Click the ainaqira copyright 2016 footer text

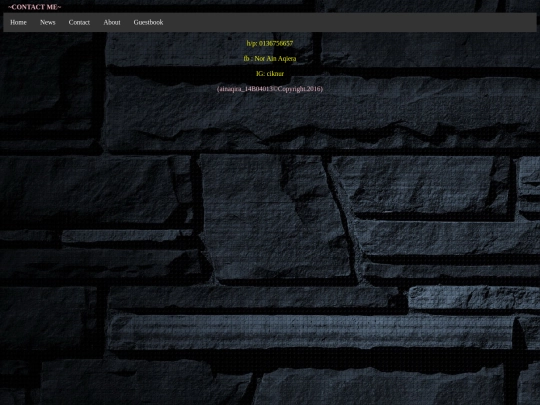(x=270, y=89)
